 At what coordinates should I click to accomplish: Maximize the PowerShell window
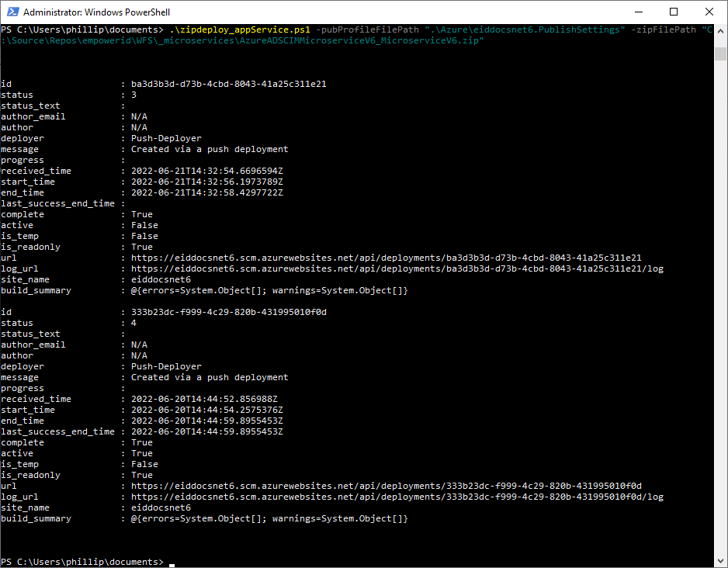[x=673, y=12]
